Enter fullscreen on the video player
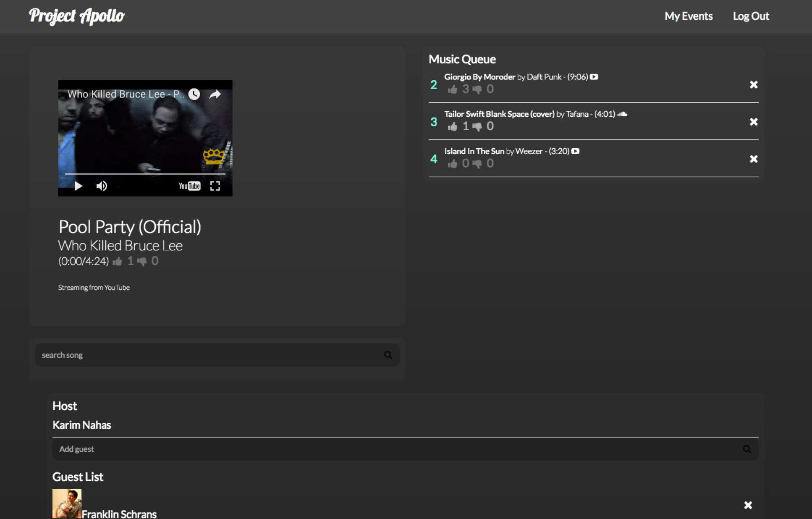Image resolution: width=812 pixels, height=519 pixels. [215, 186]
